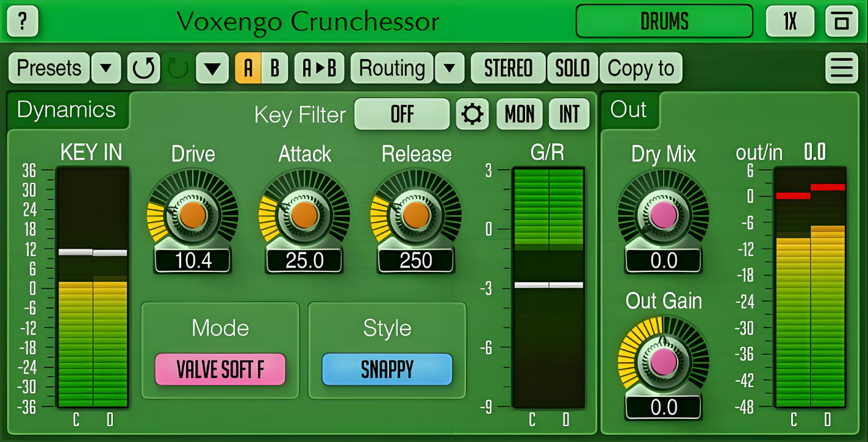Click the Out Gain value field
The width and height of the screenshot is (868, 442).
point(664,407)
